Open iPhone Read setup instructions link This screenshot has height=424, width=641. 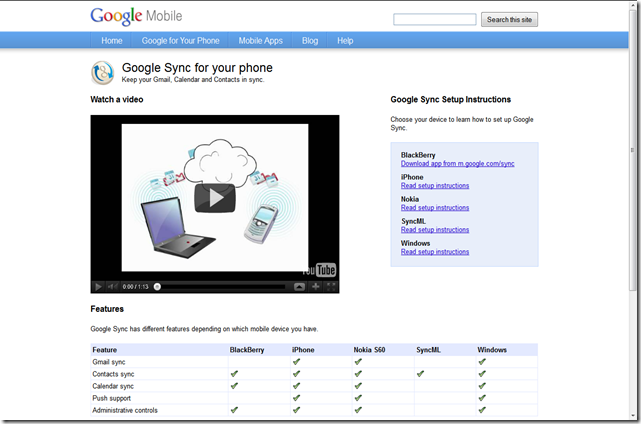tap(435, 186)
